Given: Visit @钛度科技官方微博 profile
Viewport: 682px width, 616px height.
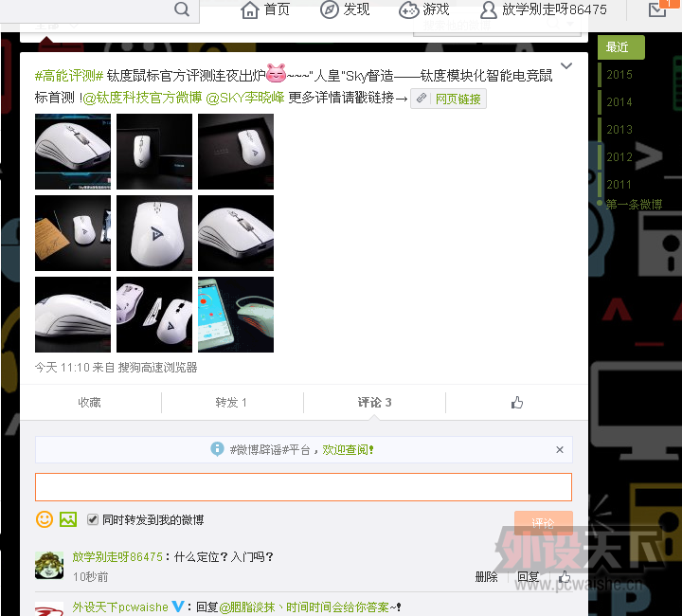Looking at the screenshot, I should click(142, 98).
